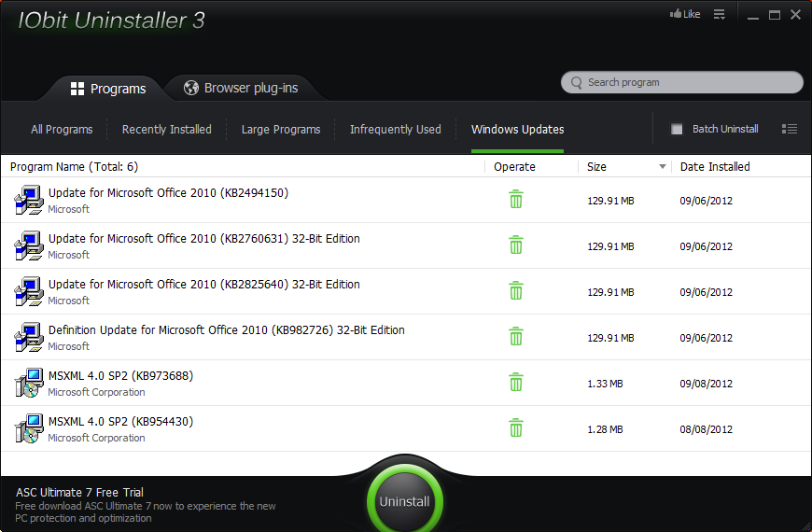
Task: Click installer icon of KB982726 definition update
Action: click(29, 337)
